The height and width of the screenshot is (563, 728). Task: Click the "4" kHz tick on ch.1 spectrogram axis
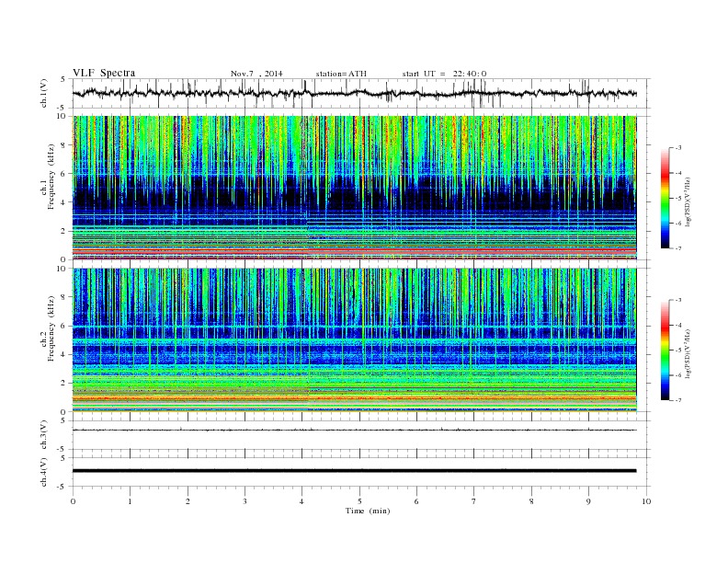pyautogui.click(x=64, y=202)
